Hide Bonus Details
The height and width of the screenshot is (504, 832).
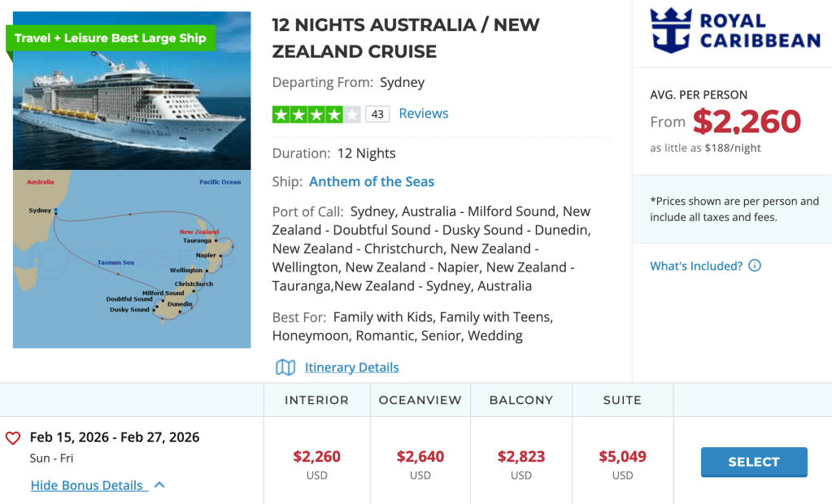pos(87,485)
